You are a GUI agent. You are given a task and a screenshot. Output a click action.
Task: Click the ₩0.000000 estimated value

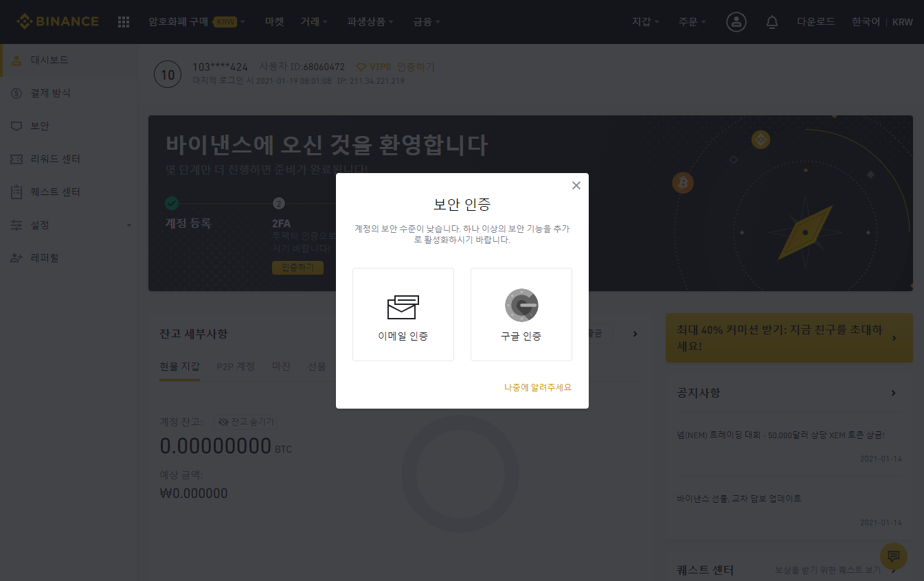[194, 493]
